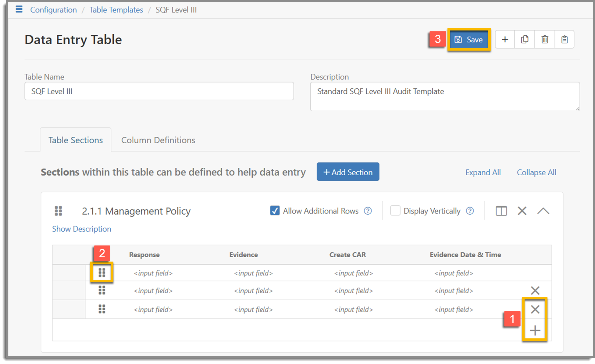Click the Create CAR column header
595x364 pixels.
(x=347, y=255)
